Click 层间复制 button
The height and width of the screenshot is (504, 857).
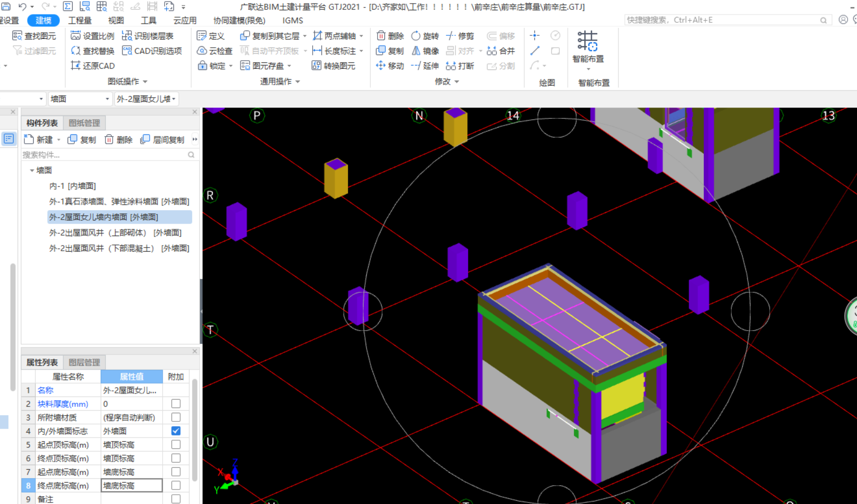coord(163,140)
